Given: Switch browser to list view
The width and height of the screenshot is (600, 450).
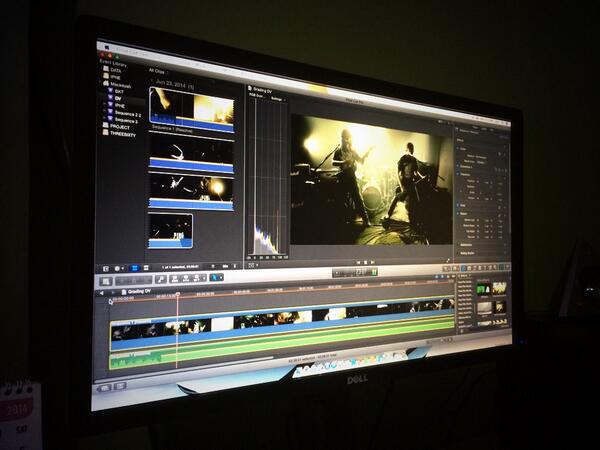Looking at the screenshot, I should pos(145,268).
